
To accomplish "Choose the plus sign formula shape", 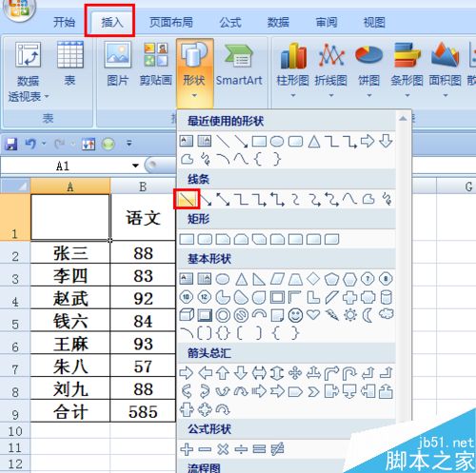I will (187, 449).
